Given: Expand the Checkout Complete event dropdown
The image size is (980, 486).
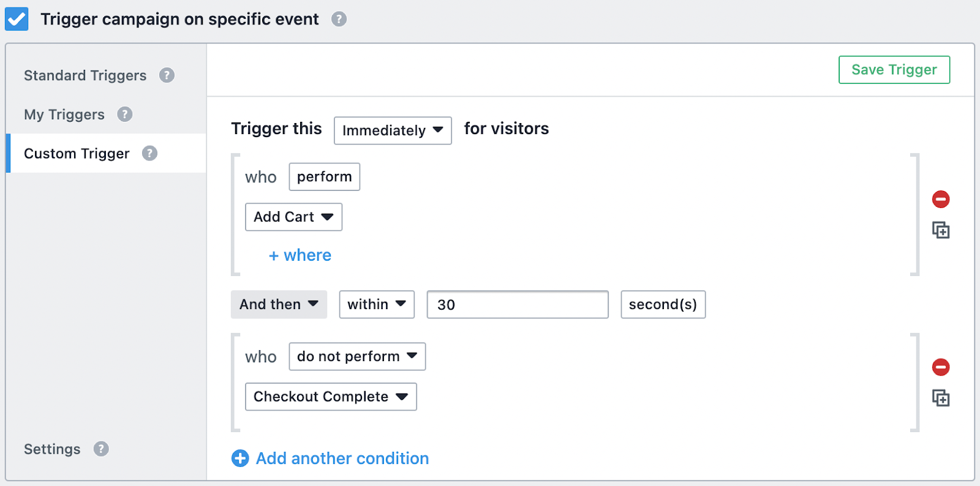Looking at the screenshot, I should pyautogui.click(x=331, y=397).
